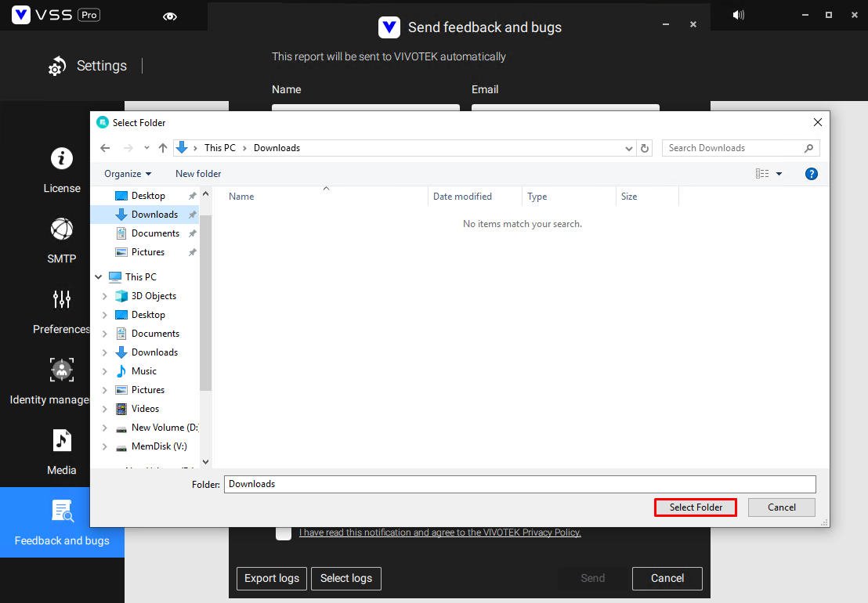
Task: Open the Preferences sidebar icon
Action: [62, 299]
